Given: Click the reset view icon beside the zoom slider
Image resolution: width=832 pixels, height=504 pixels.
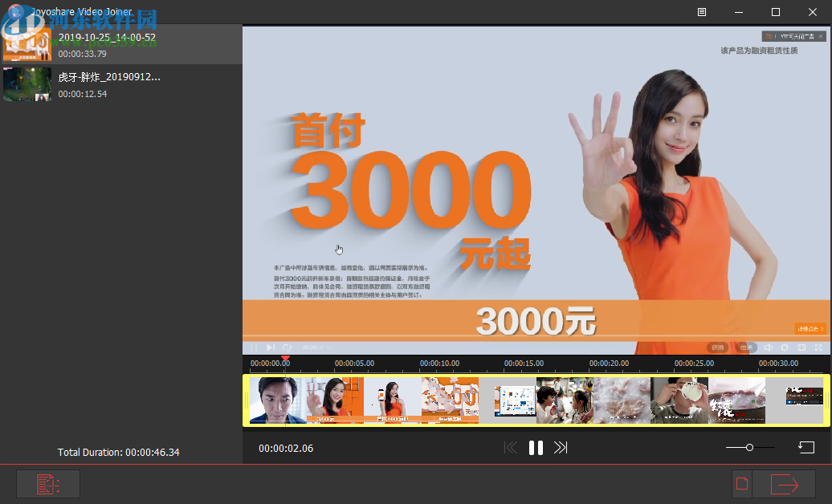Looking at the screenshot, I should (x=806, y=447).
